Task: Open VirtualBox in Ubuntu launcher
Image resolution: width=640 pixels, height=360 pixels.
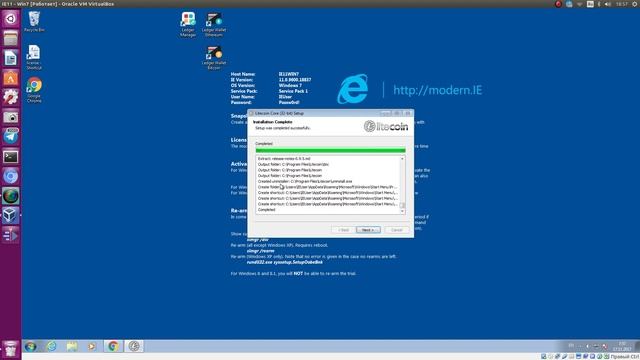Action: 11,215
